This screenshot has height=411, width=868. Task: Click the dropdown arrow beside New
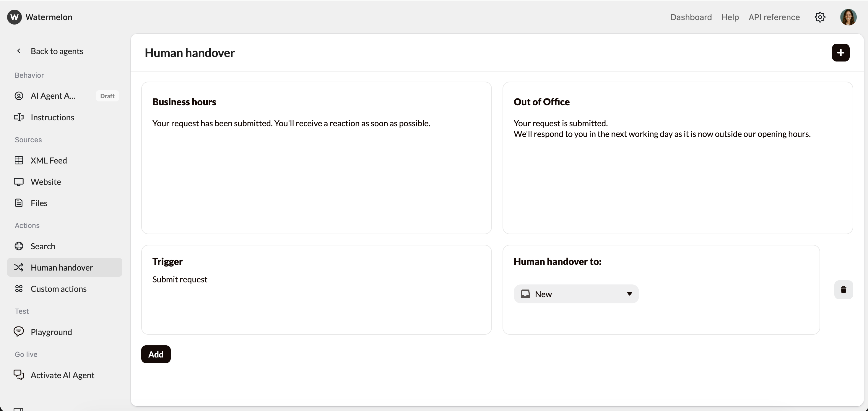(629, 294)
